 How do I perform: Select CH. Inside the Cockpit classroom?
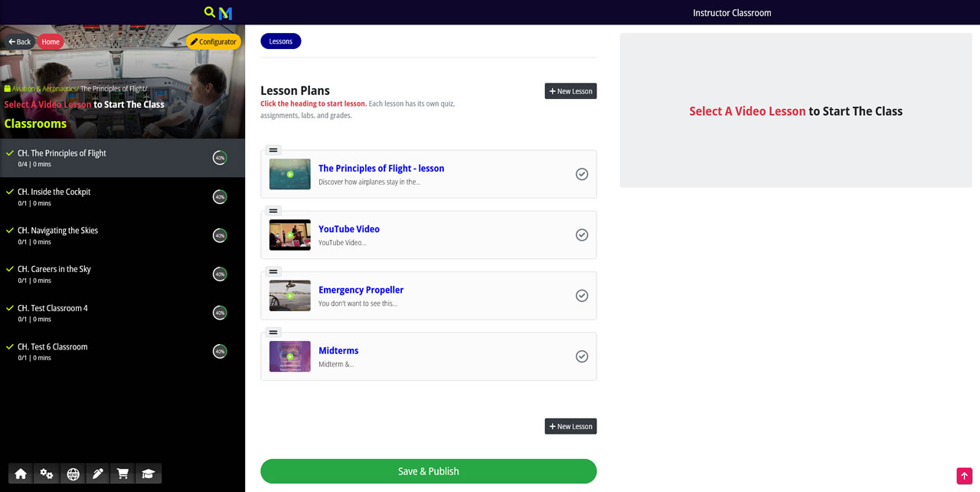[x=122, y=197]
